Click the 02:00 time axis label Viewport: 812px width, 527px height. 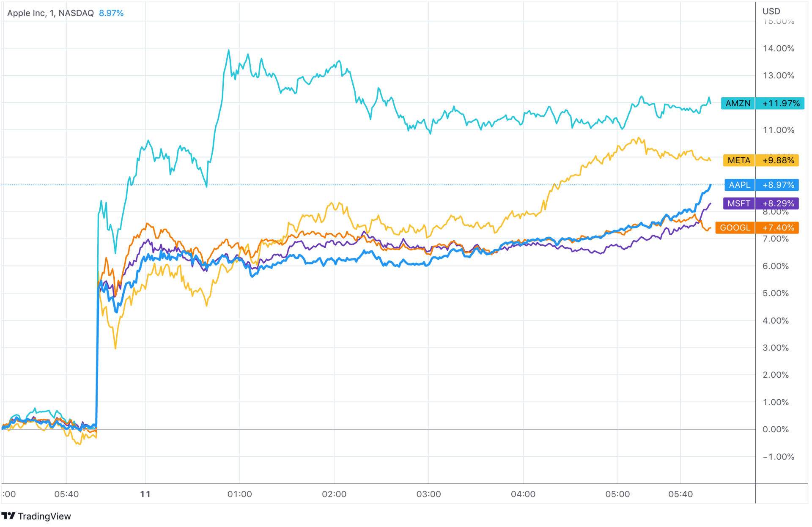tap(334, 494)
